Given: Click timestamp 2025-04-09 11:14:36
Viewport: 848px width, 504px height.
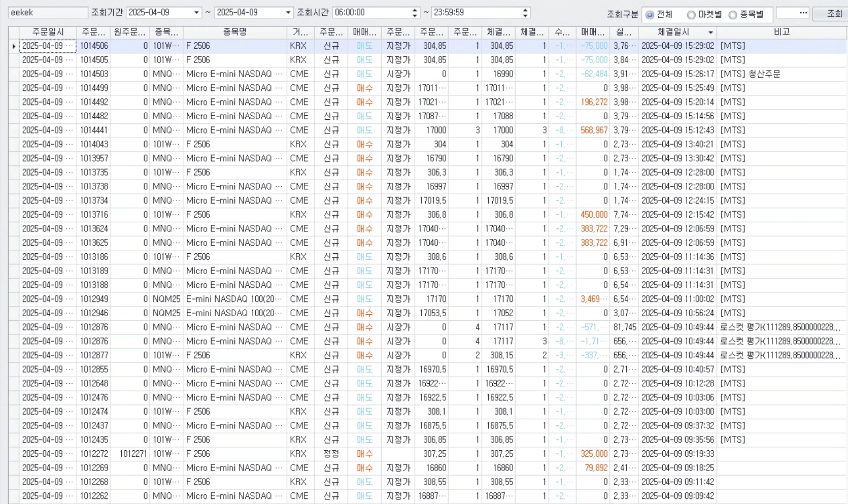Looking at the screenshot, I should pos(677,257).
